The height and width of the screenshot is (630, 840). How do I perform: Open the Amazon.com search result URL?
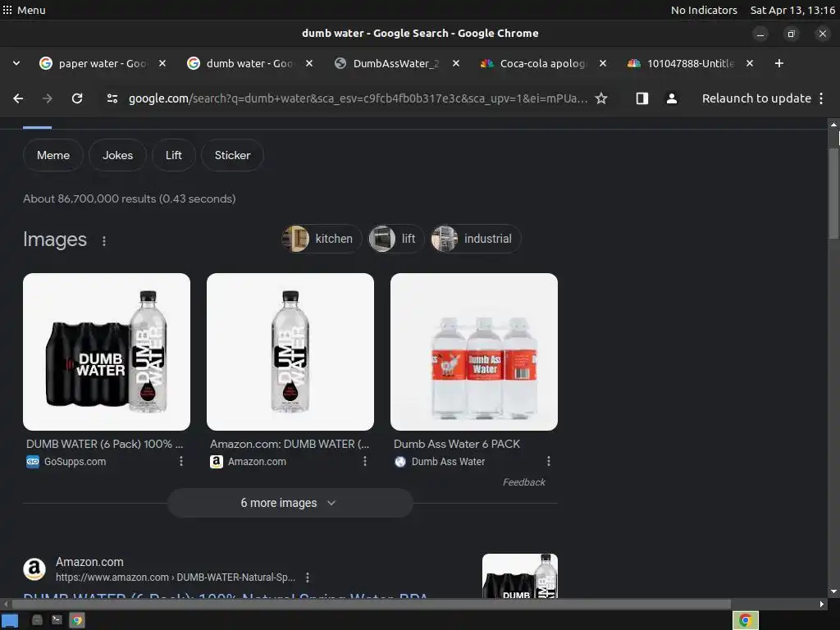point(176,577)
